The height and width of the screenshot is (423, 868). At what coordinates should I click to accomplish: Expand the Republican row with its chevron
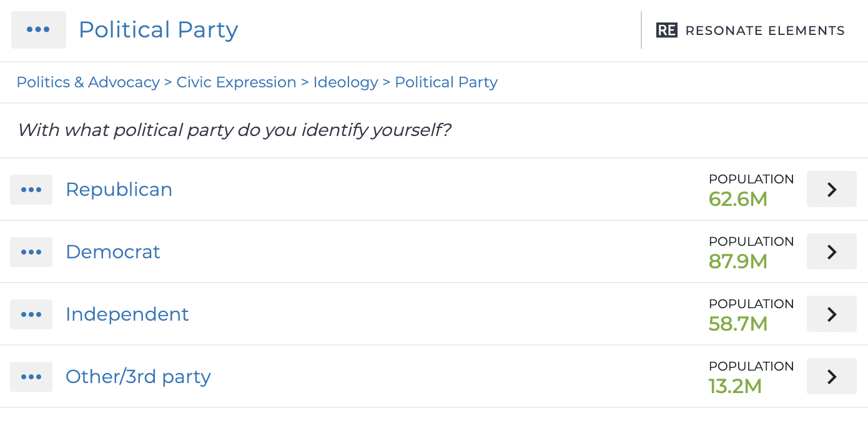[831, 189]
